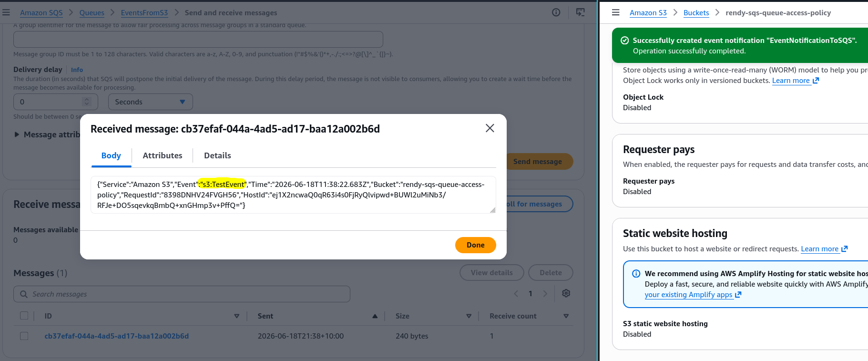The image size is (868, 361).
Task: Sort messages by Sent column arrow
Action: click(375, 316)
